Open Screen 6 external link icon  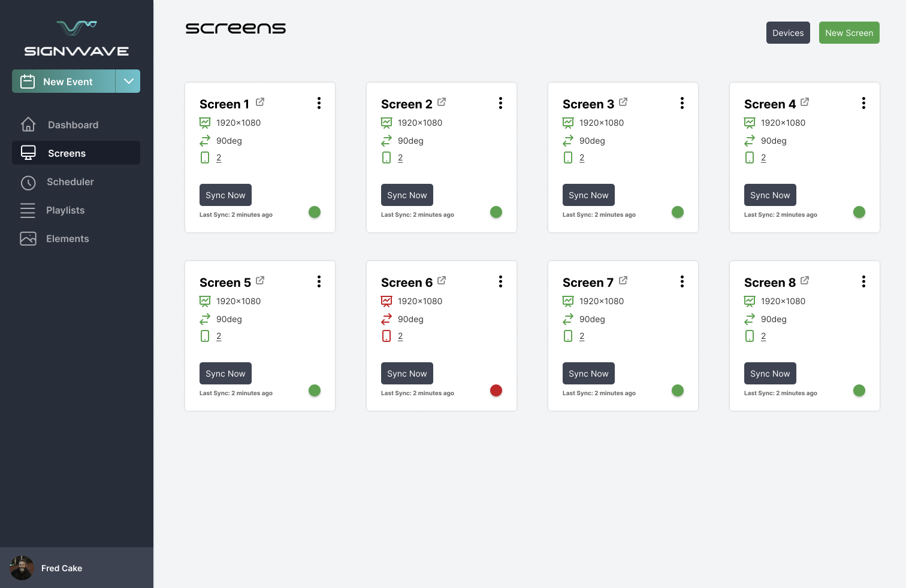[x=442, y=280]
